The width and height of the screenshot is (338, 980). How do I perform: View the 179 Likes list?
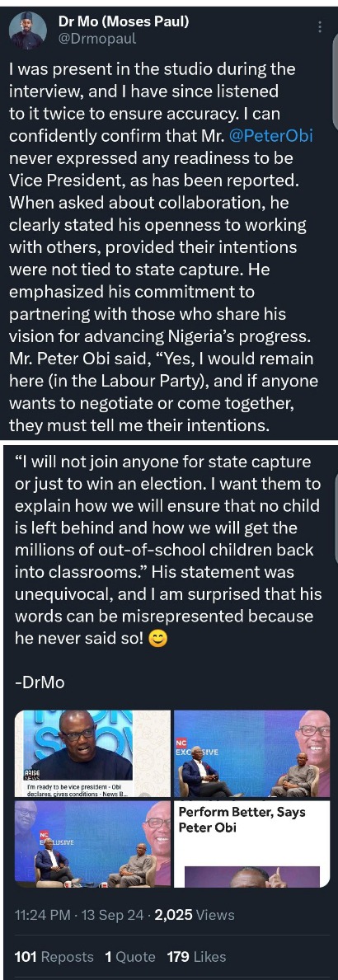click(x=196, y=956)
